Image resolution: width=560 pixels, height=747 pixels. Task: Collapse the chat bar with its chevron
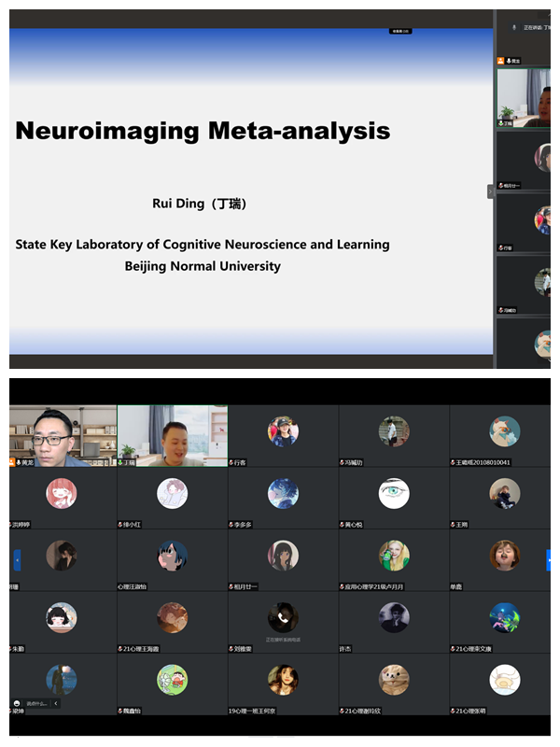(x=55, y=703)
